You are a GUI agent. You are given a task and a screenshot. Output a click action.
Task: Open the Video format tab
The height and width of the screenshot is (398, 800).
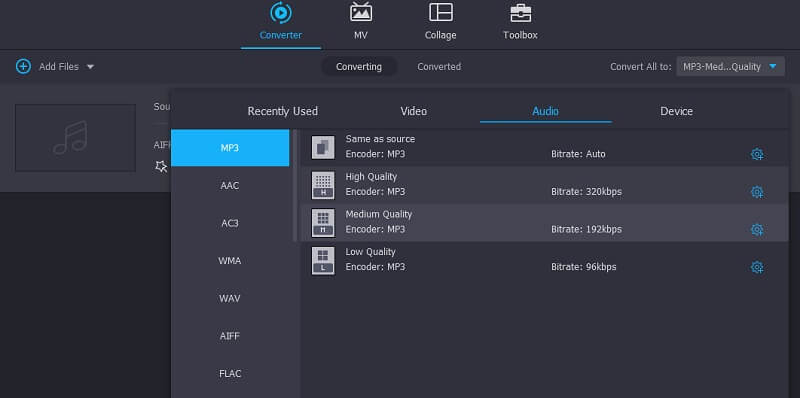414,111
